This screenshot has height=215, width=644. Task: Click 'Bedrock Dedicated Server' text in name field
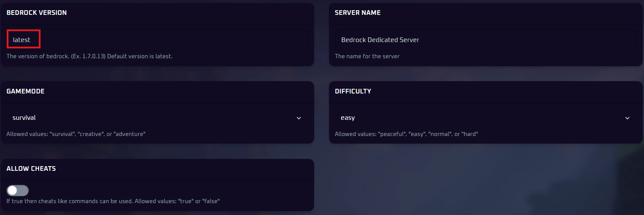tap(380, 40)
